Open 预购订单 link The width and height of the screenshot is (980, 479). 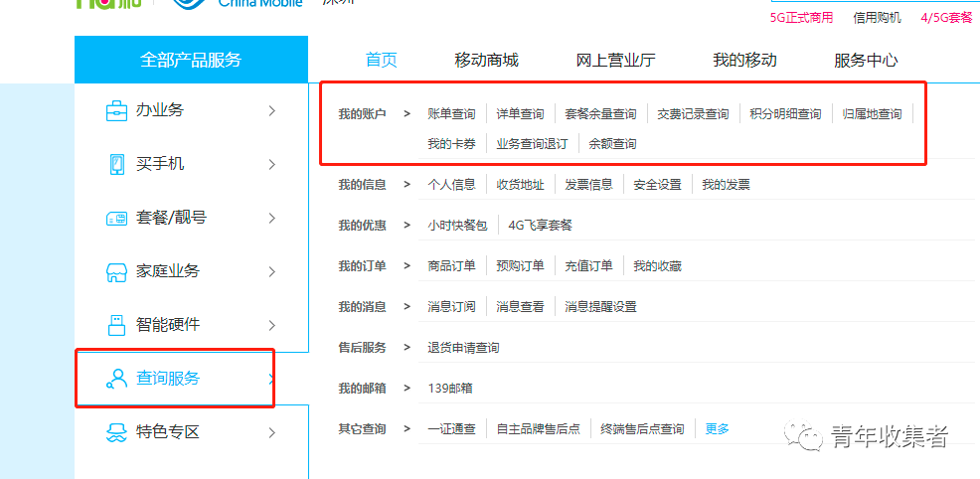520,266
